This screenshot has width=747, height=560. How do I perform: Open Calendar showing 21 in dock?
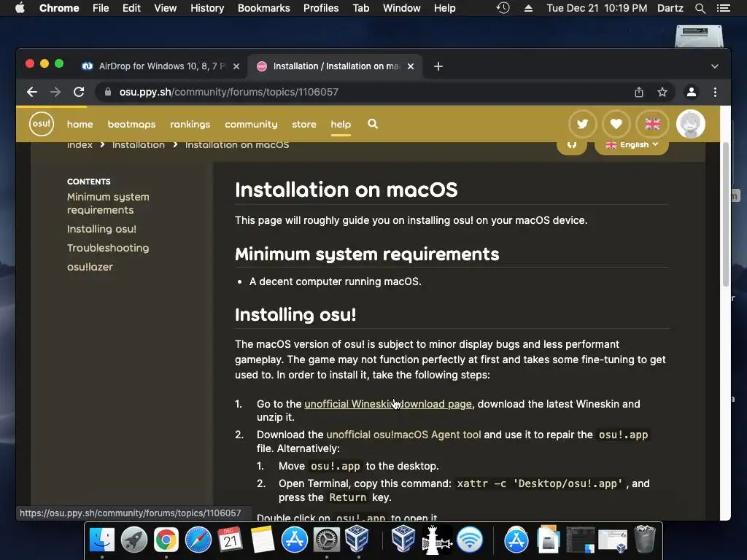[x=230, y=540]
